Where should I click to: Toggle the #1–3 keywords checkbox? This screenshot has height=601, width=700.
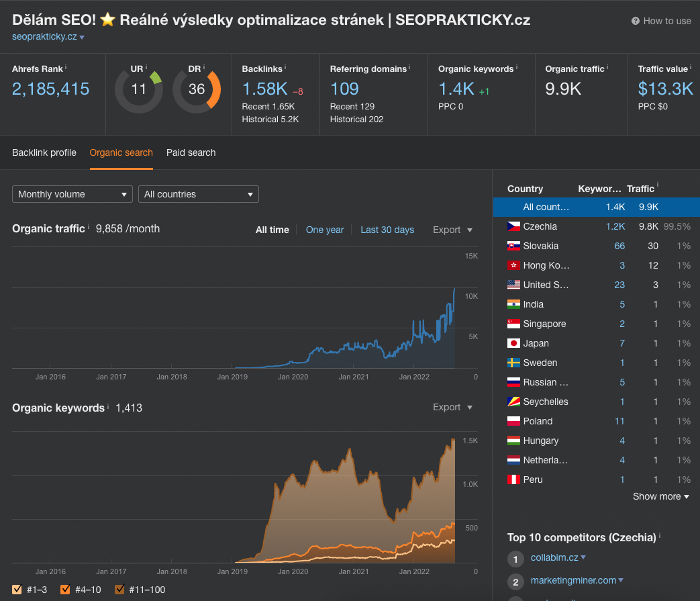click(x=17, y=590)
